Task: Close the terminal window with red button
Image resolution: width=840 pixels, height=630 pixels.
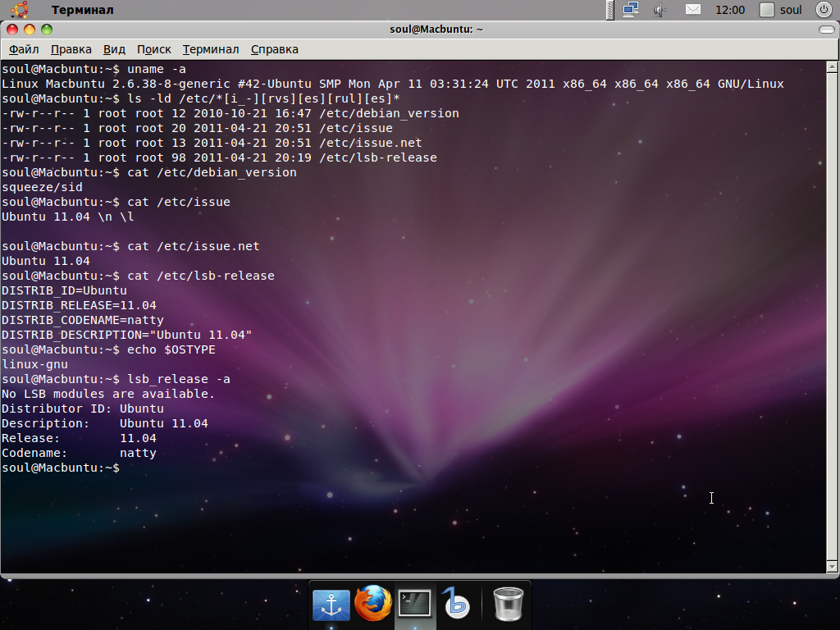Action: point(12,30)
